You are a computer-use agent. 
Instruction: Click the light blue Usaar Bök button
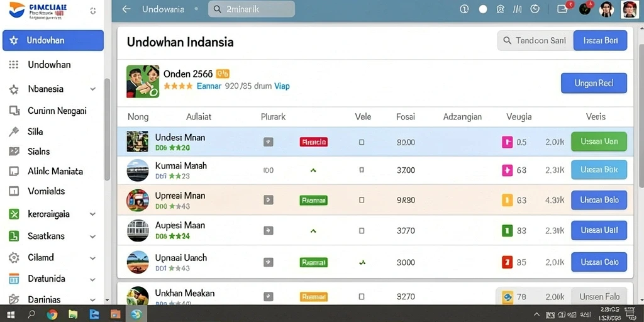tap(599, 170)
